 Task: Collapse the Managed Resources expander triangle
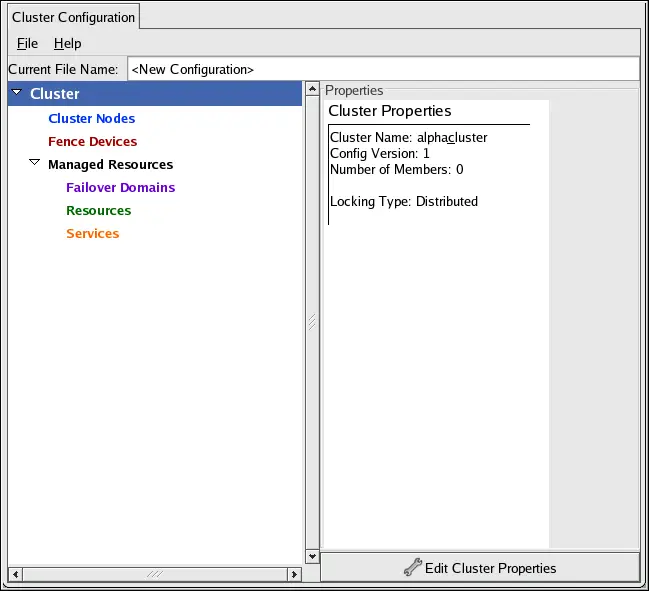click(x=34, y=163)
